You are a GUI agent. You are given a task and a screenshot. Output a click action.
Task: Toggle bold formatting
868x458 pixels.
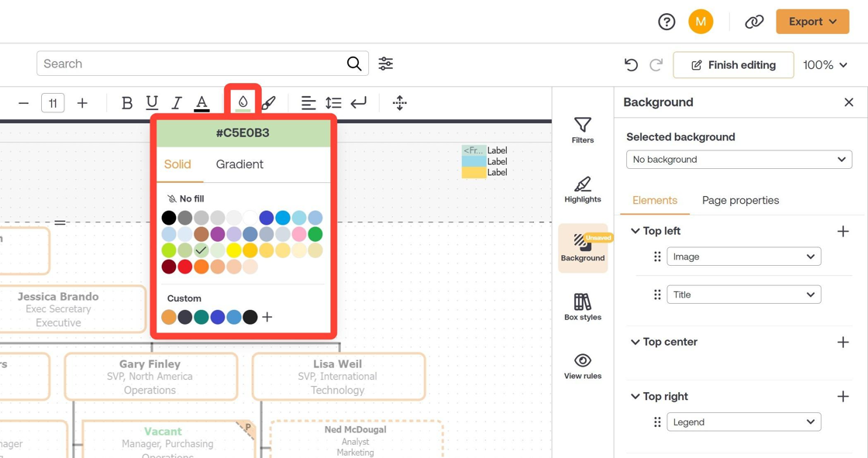[126, 102]
